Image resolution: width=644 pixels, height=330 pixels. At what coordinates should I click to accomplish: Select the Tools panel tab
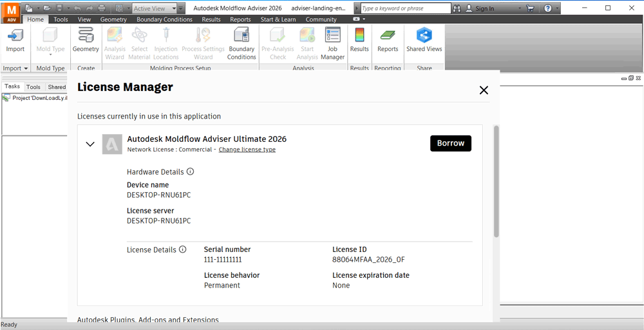point(33,87)
